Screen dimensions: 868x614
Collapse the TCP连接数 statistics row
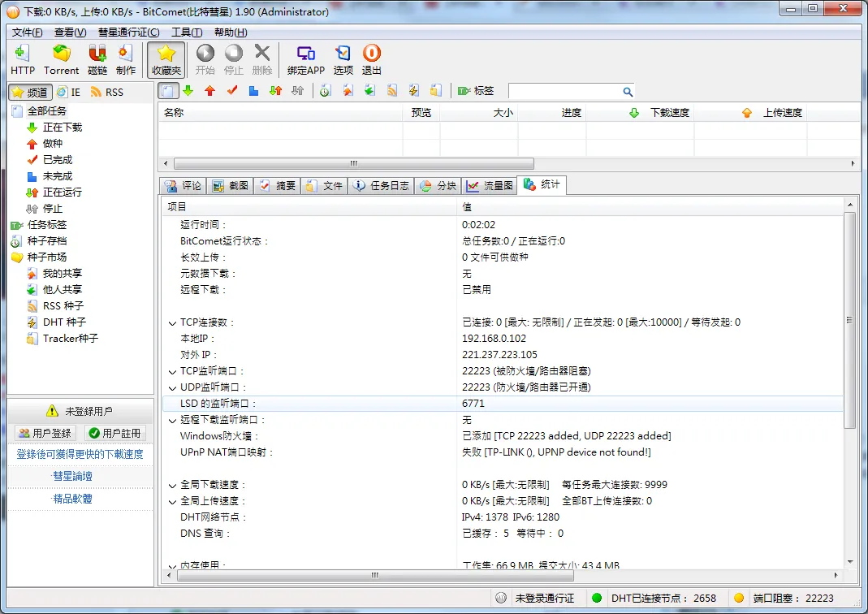[x=172, y=322]
